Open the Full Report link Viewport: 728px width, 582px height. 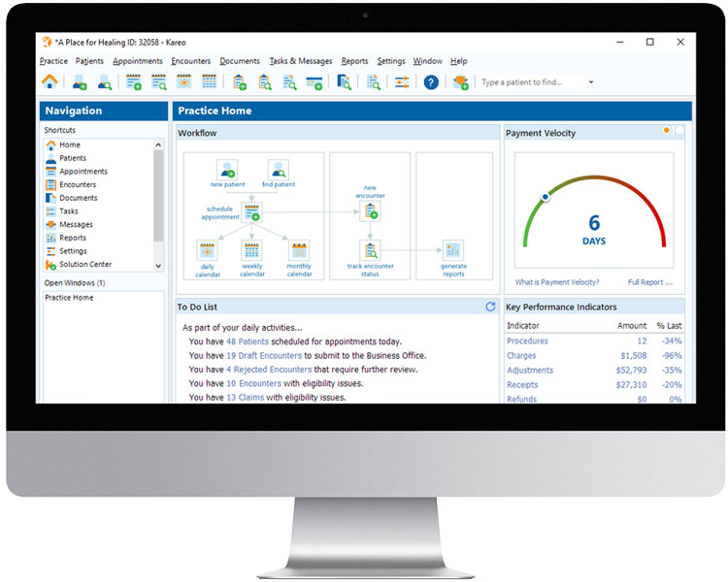click(x=649, y=282)
